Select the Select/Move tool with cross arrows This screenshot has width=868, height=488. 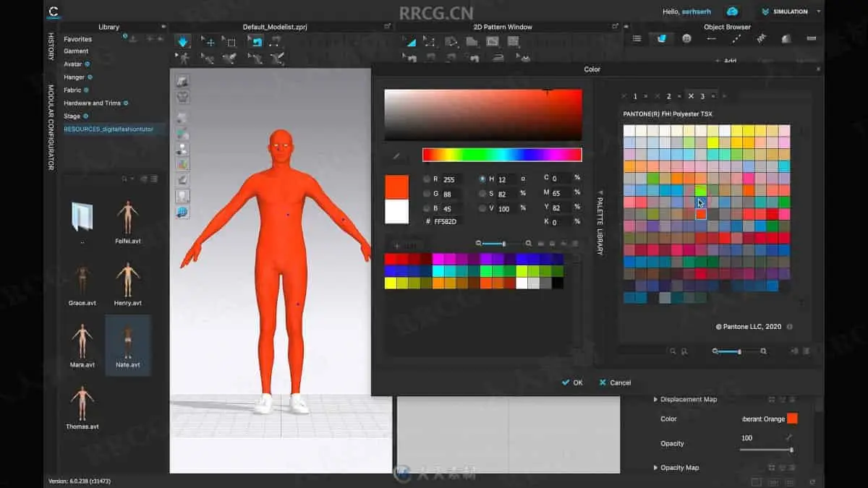(208, 42)
